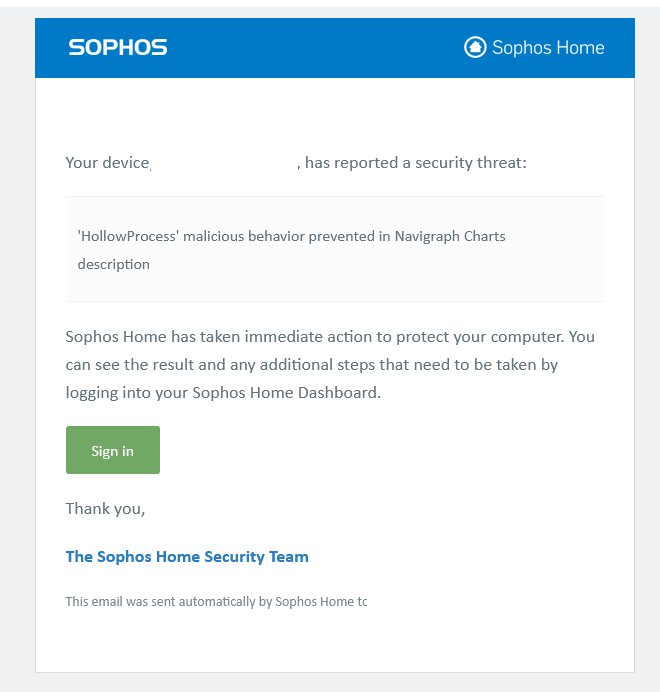The image size is (660, 692).
Task: Click the 'Sophos Home Dashboard' text in paragraph
Action: (x=285, y=393)
